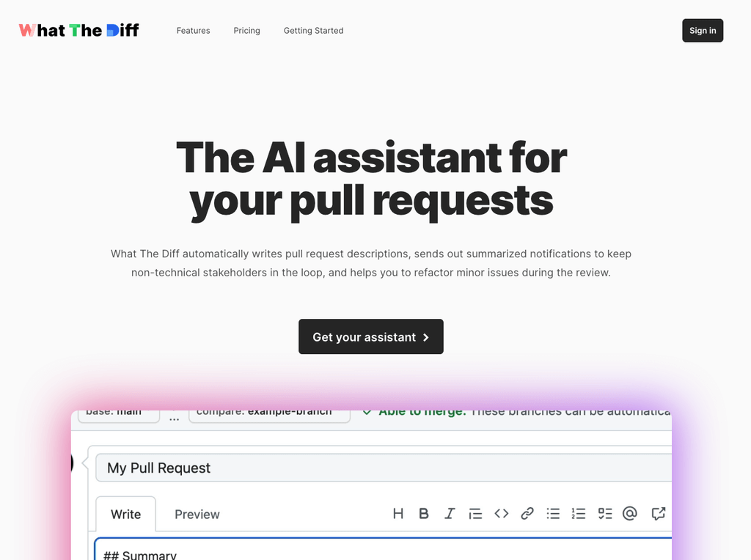Click the My Pull Request title field
The height and width of the screenshot is (560, 751).
(383, 468)
